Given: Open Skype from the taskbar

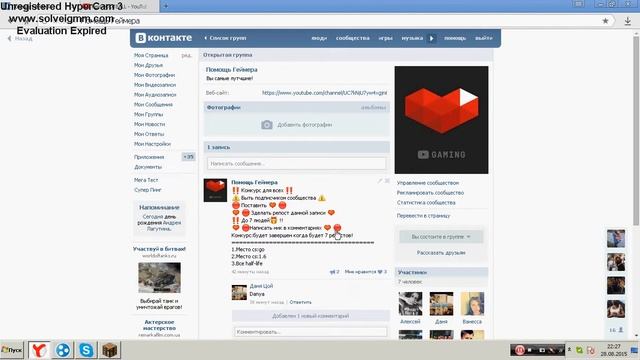Looking at the screenshot, I should point(86,350).
